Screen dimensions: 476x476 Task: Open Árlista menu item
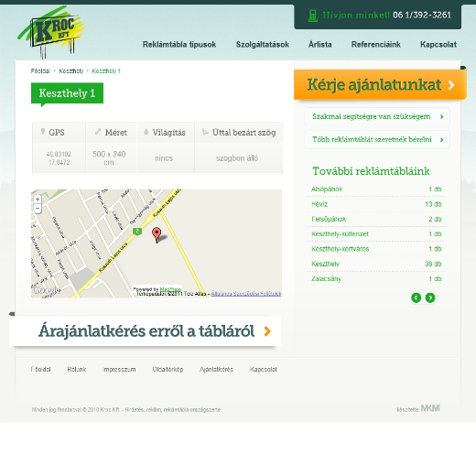point(320,45)
